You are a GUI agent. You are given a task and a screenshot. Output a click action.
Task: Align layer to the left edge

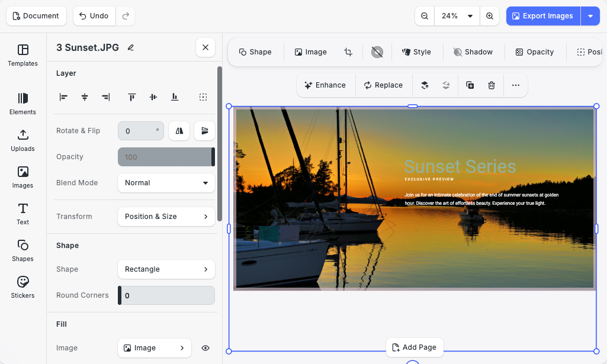(x=63, y=97)
